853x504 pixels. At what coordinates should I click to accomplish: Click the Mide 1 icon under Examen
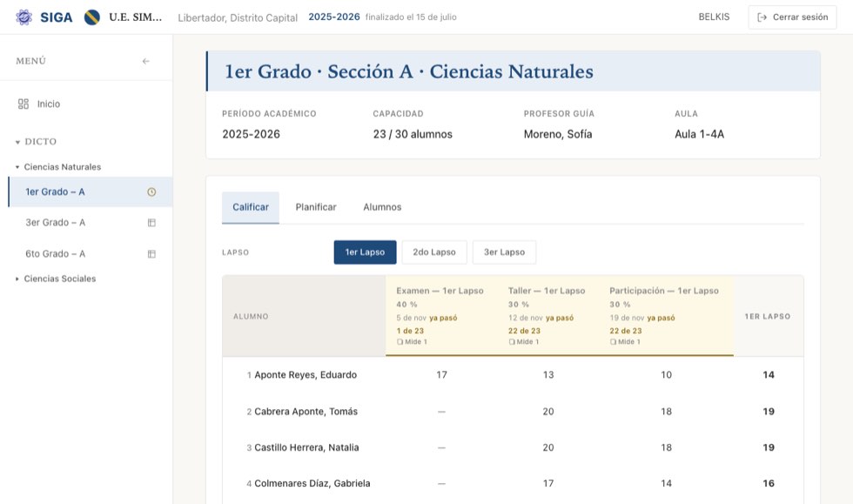coord(400,342)
